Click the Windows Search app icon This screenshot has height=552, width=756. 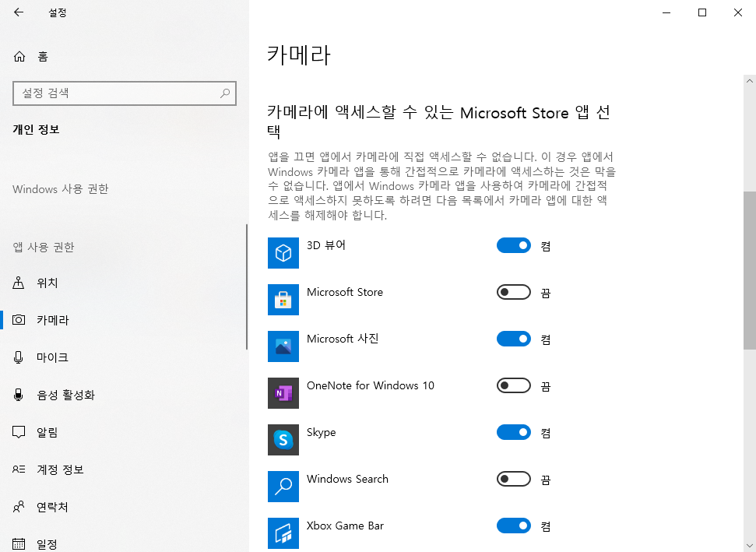point(283,487)
